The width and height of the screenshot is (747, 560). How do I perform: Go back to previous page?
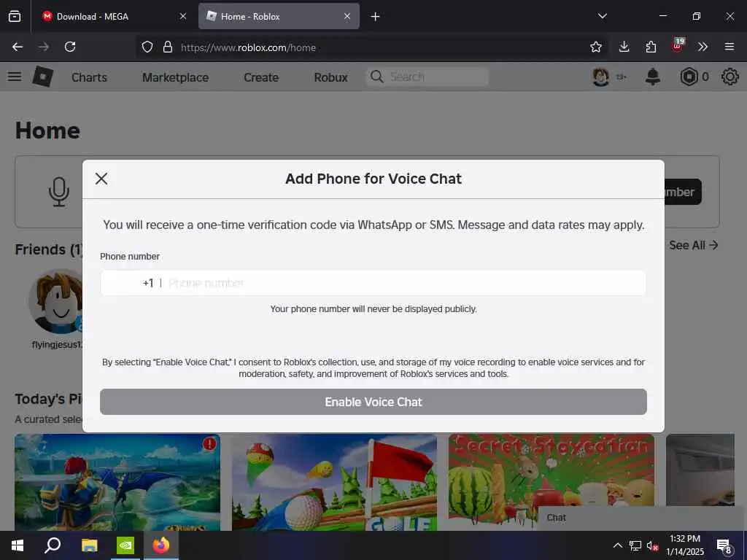click(18, 47)
